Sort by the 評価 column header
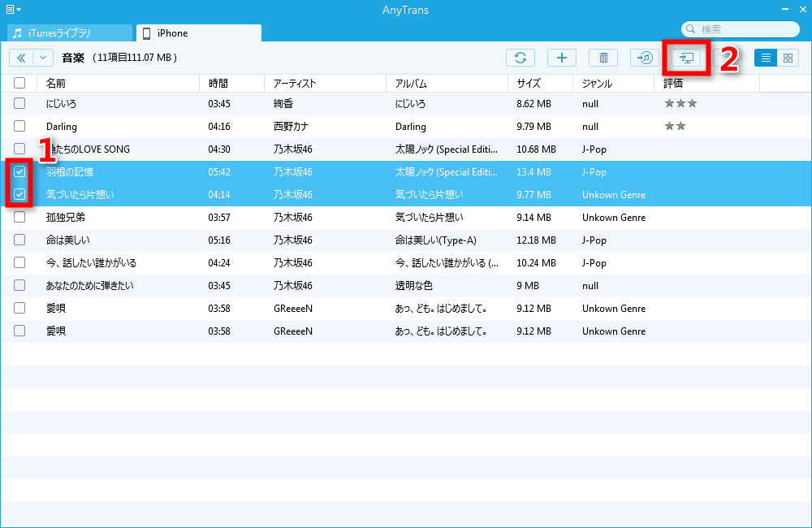812x528 pixels. click(x=707, y=84)
